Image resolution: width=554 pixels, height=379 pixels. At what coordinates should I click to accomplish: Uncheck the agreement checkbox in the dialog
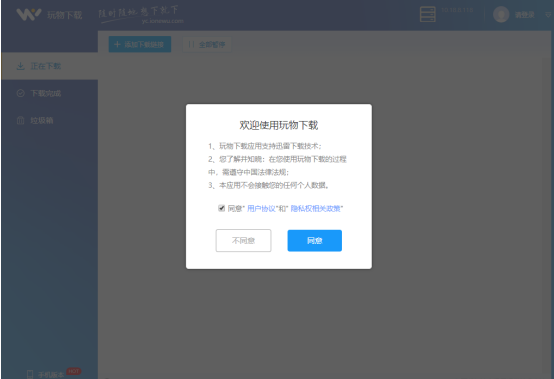[222, 208]
